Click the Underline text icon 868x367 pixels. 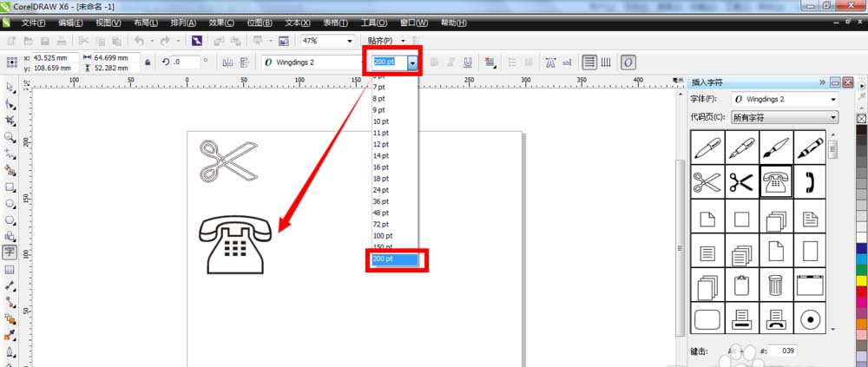[x=468, y=62]
